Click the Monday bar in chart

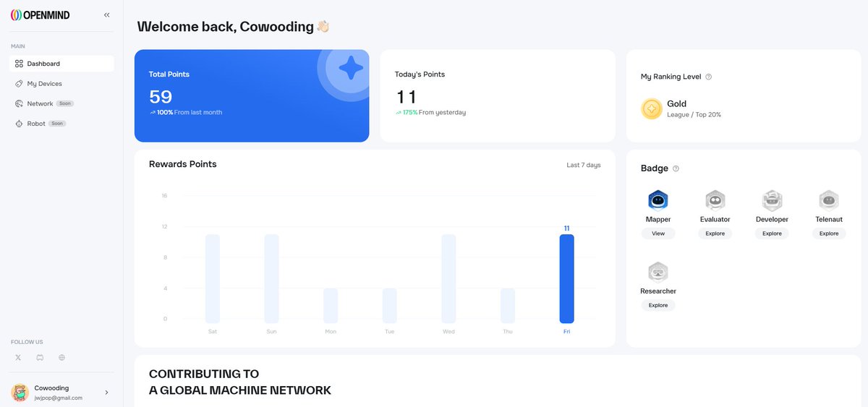click(331, 306)
